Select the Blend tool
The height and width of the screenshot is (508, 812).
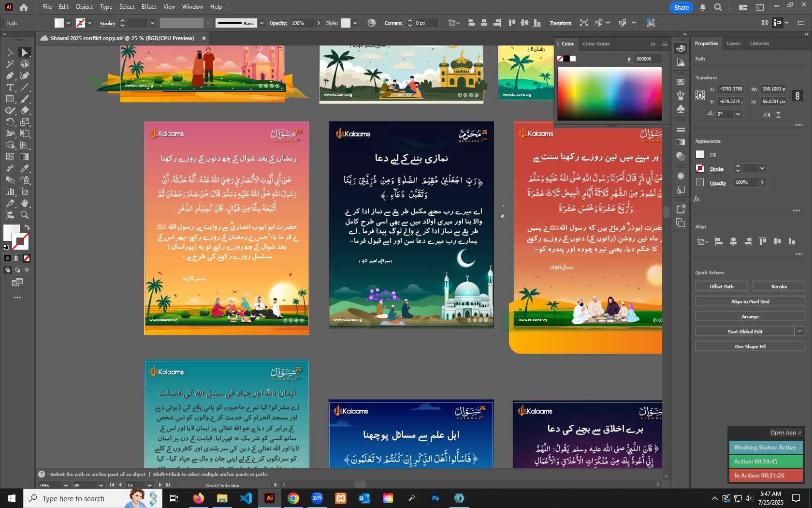pyautogui.click(x=10, y=180)
